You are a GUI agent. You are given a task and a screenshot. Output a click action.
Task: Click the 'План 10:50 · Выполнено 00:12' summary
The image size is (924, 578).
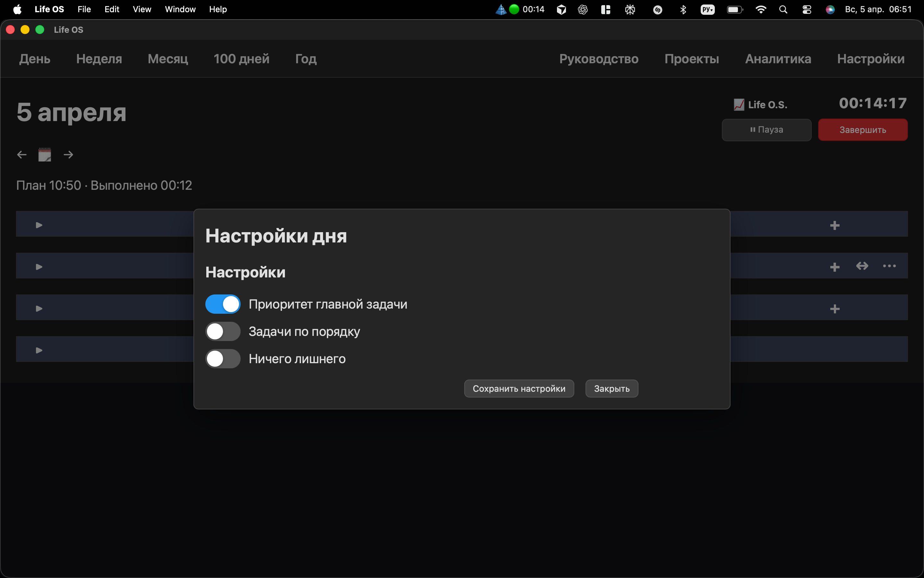(x=104, y=185)
